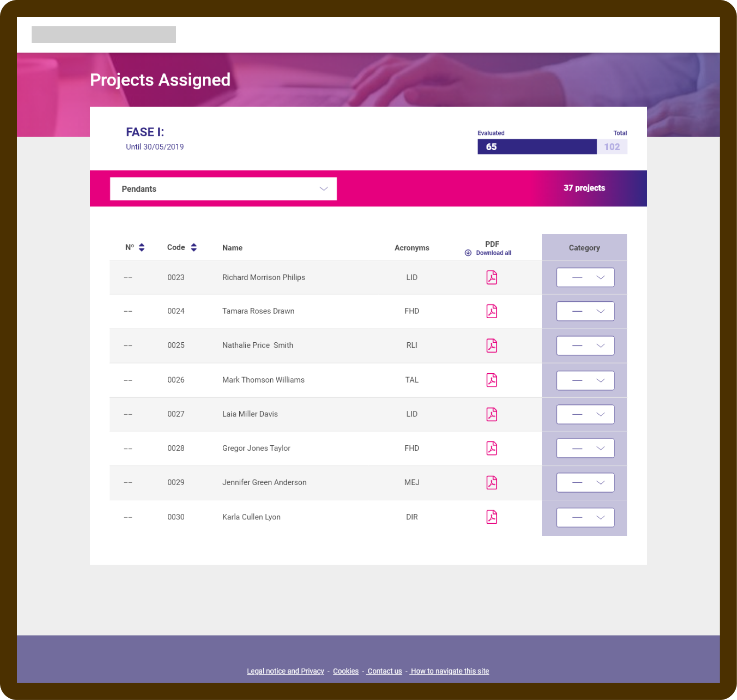Sort table by Nº column arrows
Image resolution: width=737 pixels, height=700 pixels.
pyautogui.click(x=141, y=247)
